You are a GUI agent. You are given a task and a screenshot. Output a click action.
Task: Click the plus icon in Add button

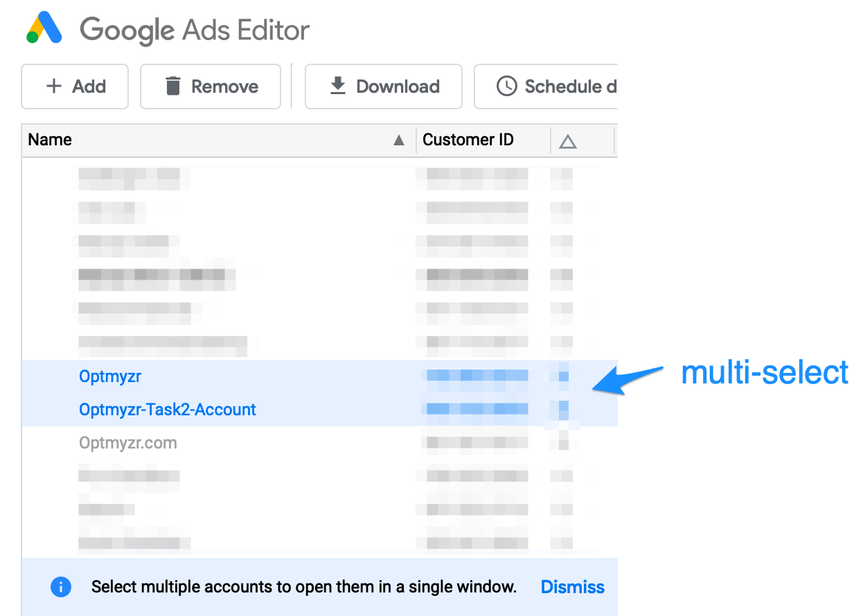click(x=53, y=87)
